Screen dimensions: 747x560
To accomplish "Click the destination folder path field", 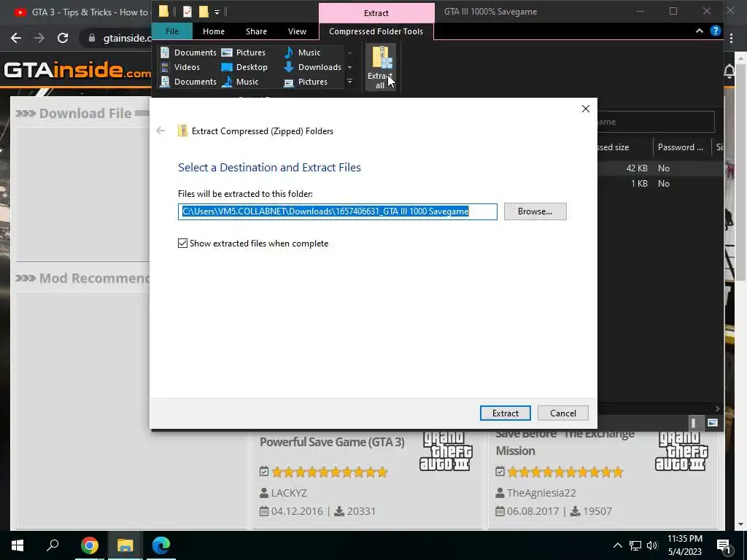I will 337,211.
